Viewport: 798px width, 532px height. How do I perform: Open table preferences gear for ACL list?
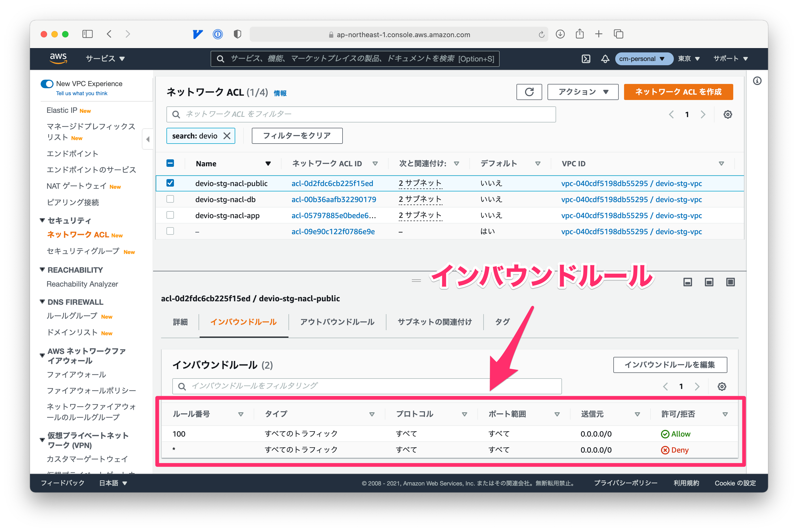727,114
